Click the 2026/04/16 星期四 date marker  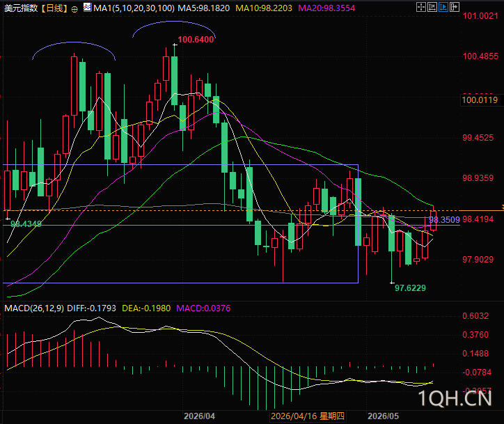(x=308, y=416)
